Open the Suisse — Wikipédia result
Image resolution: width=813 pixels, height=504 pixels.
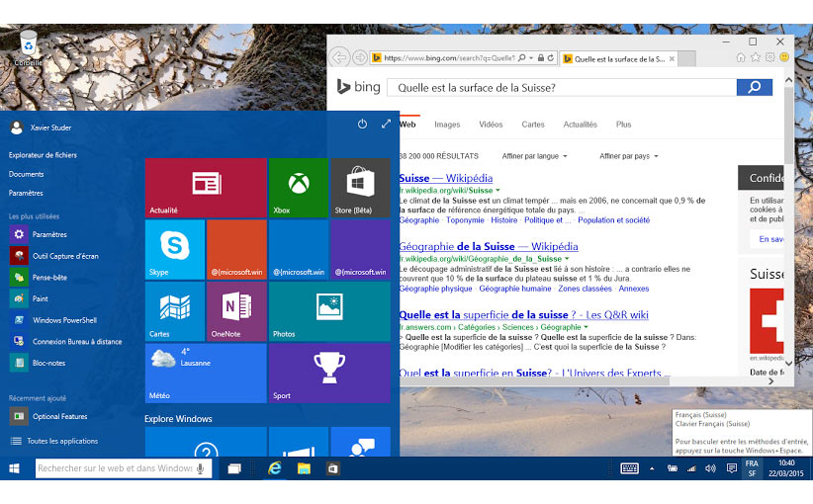[445, 178]
